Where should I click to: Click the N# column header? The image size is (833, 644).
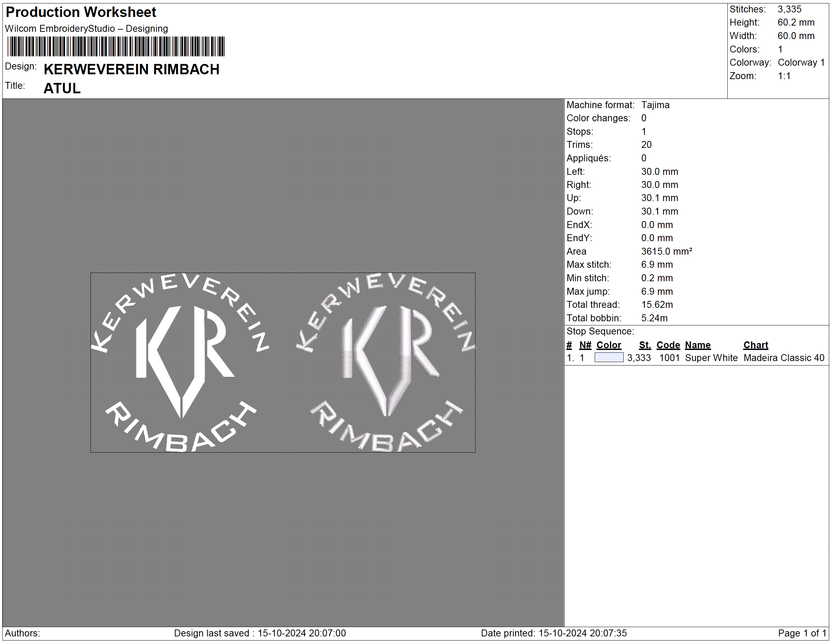point(585,345)
